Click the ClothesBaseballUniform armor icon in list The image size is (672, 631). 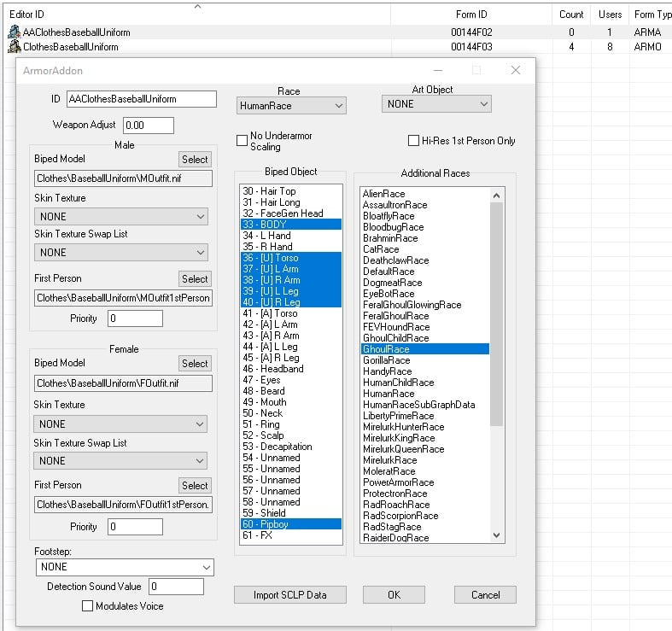[15, 46]
